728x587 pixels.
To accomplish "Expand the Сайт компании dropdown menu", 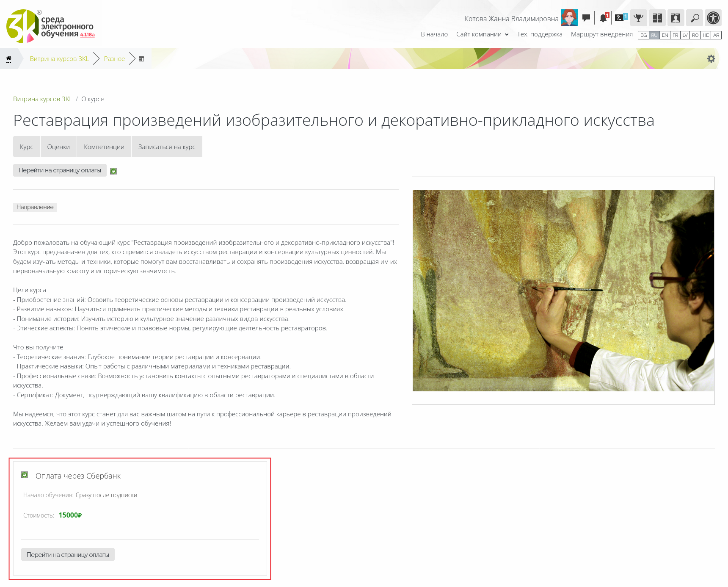I will [483, 34].
